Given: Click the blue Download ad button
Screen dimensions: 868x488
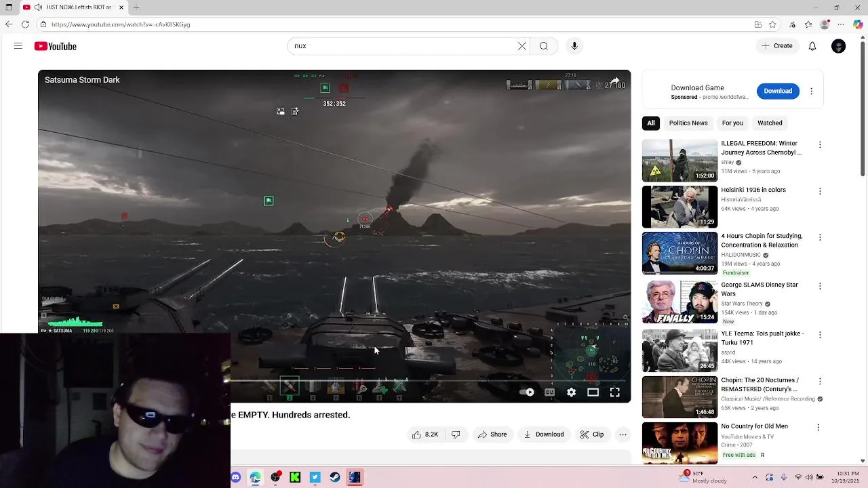Looking at the screenshot, I should tap(778, 91).
